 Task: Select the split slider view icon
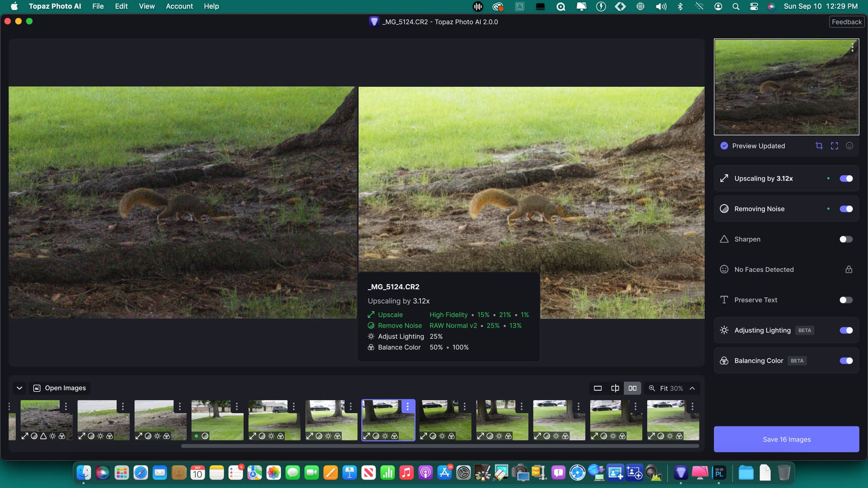[615, 388]
